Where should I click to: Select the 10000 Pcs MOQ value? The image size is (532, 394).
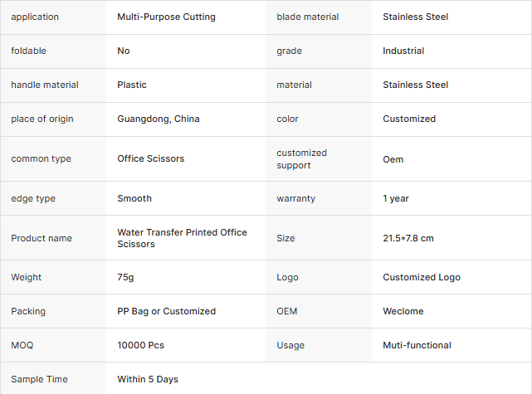point(140,345)
